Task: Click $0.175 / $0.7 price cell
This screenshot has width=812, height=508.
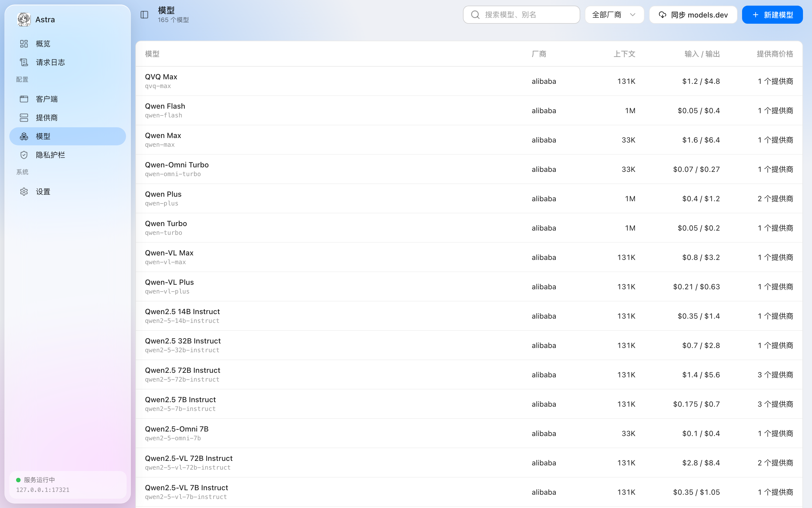Action: pyautogui.click(x=696, y=404)
